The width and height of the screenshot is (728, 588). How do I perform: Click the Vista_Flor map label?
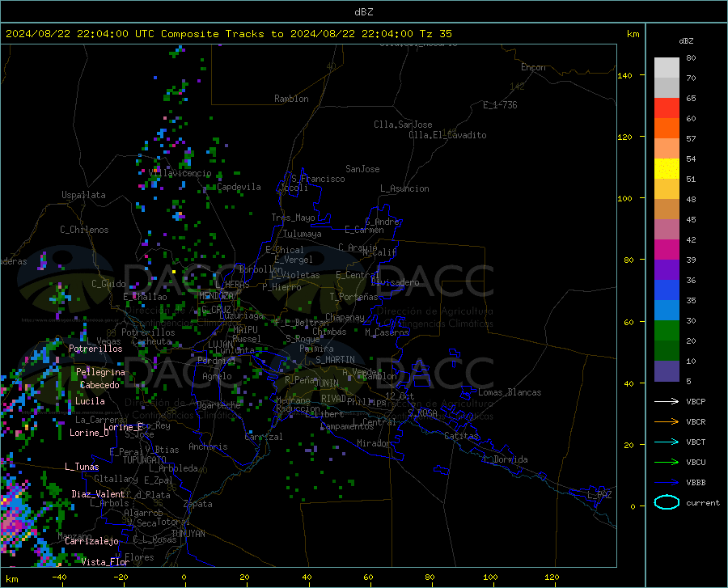coord(105,562)
